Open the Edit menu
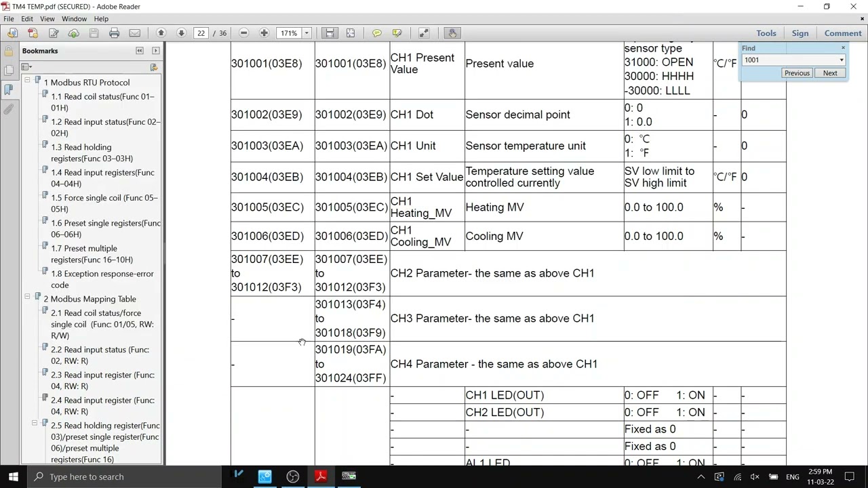Viewport: 868px width, 488px height. coord(27,18)
